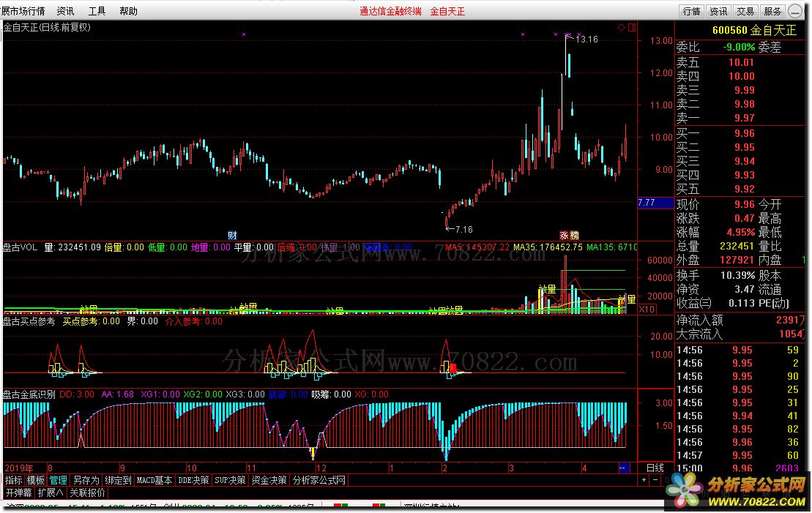Click the 盘古金底识别 indicator label
Screen dimensions: 812x513
point(29,394)
